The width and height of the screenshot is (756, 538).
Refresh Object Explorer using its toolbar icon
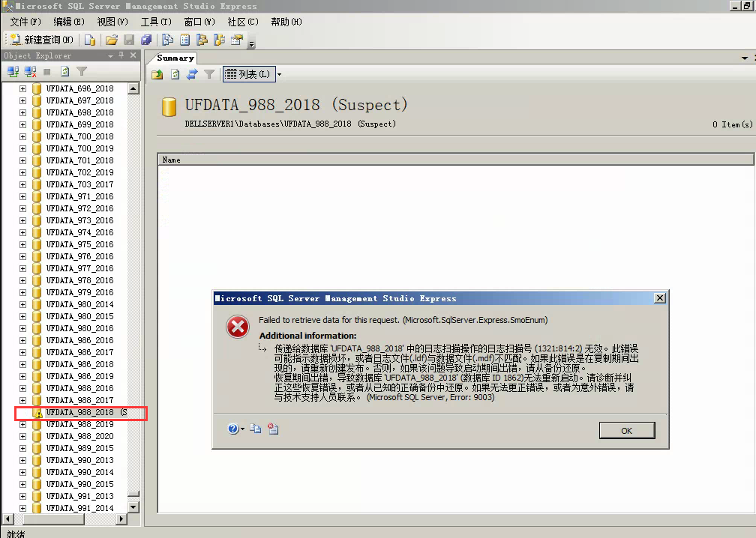[x=64, y=72]
